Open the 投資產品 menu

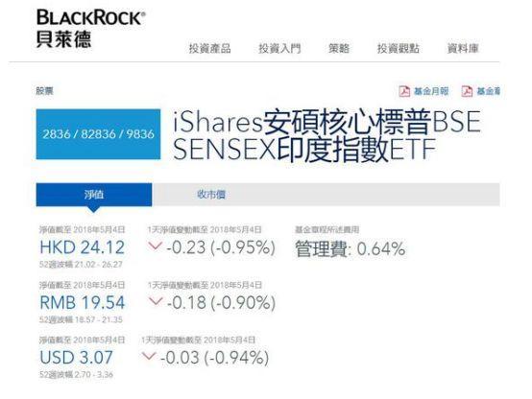click(210, 49)
